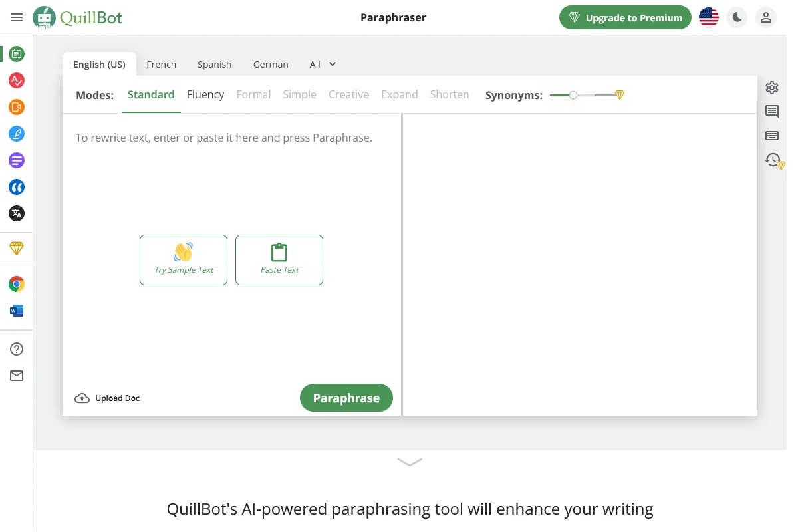Choose the Simple mode
The height and width of the screenshot is (532, 798).
click(x=299, y=95)
